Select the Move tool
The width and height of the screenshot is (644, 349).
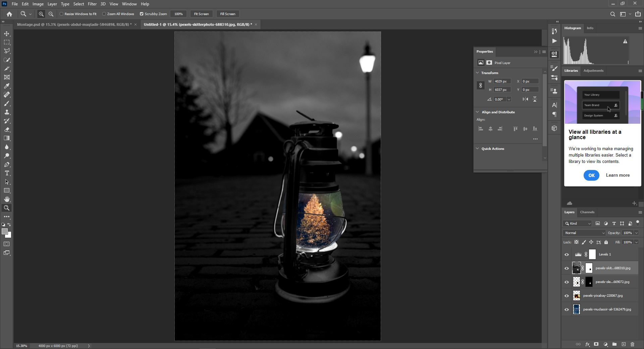[x=7, y=34]
